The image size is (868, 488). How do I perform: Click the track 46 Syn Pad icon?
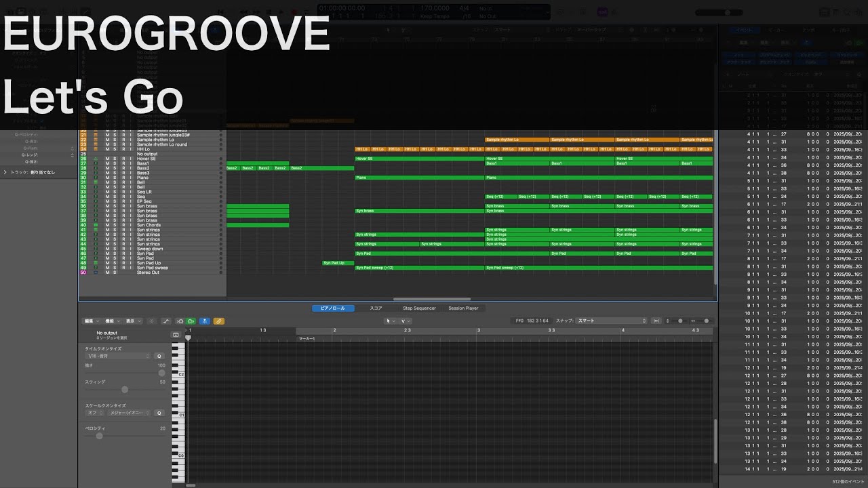pos(96,253)
